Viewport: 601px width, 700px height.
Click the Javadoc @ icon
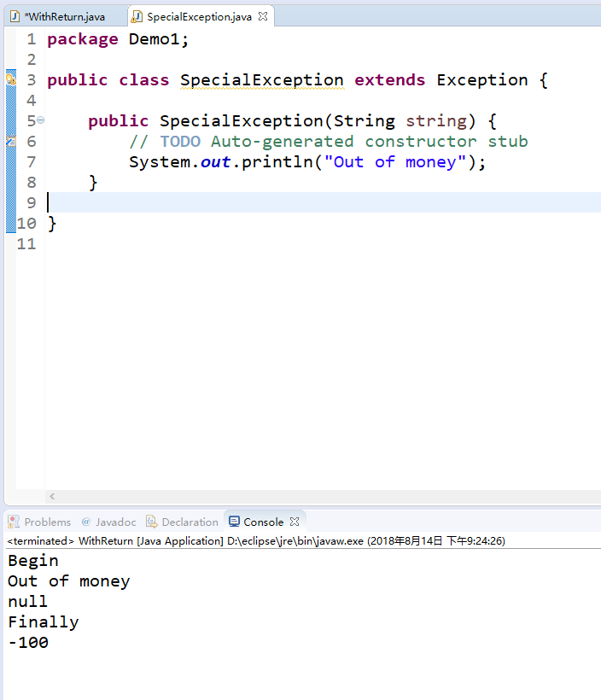[x=86, y=522]
